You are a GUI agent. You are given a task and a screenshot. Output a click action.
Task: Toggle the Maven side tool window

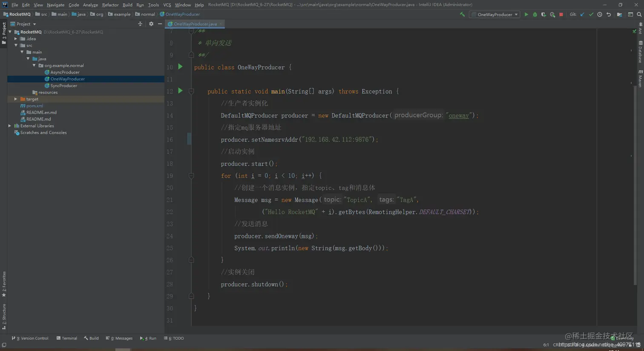[x=640, y=78]
